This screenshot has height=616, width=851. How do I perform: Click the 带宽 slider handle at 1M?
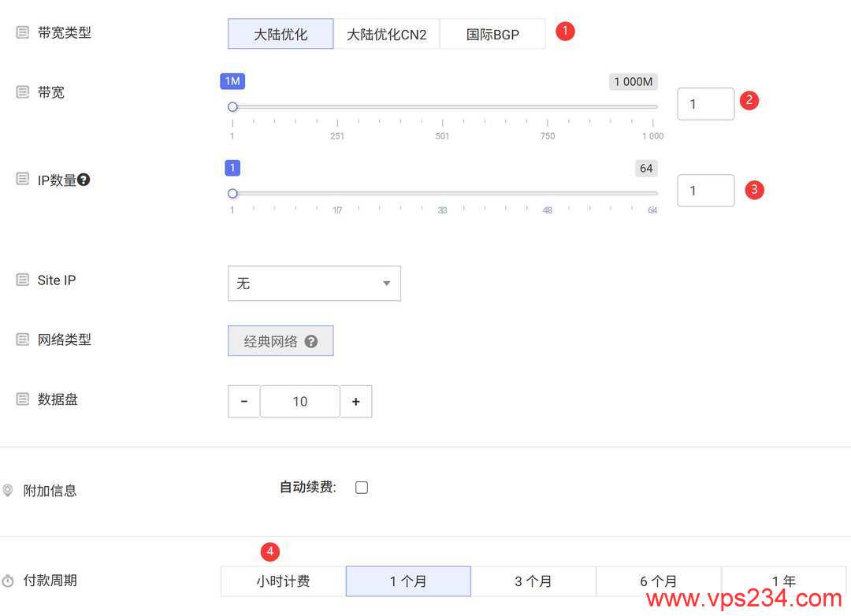coord(232,106)
